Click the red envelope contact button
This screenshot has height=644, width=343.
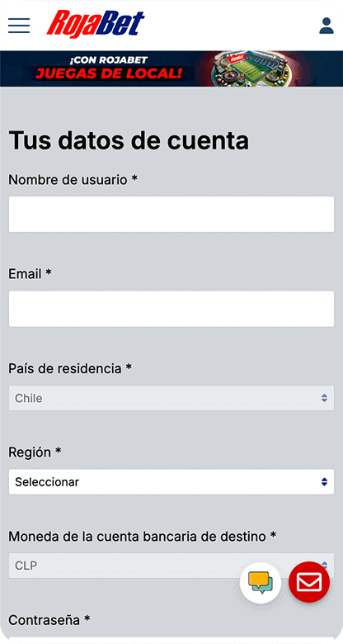(309, 582)
